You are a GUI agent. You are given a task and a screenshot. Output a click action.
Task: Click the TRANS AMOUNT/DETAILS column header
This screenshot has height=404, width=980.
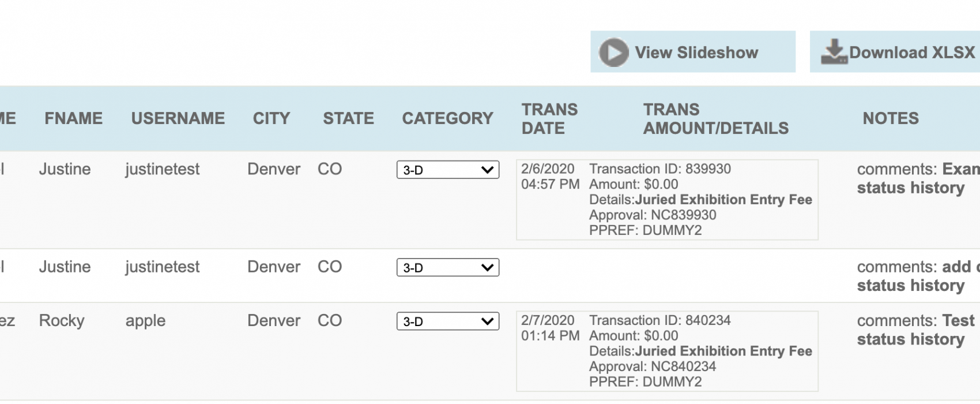(716, 118)
